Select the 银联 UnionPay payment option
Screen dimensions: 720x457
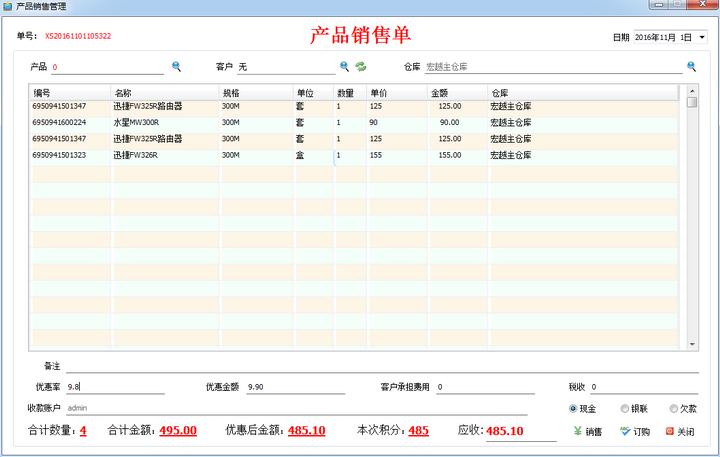(626, 409)
